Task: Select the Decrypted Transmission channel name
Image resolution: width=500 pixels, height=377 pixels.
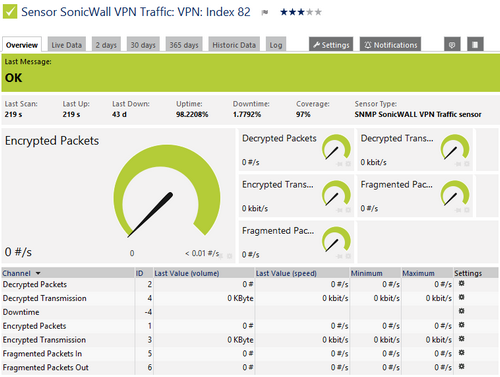Action: (44, 298)
